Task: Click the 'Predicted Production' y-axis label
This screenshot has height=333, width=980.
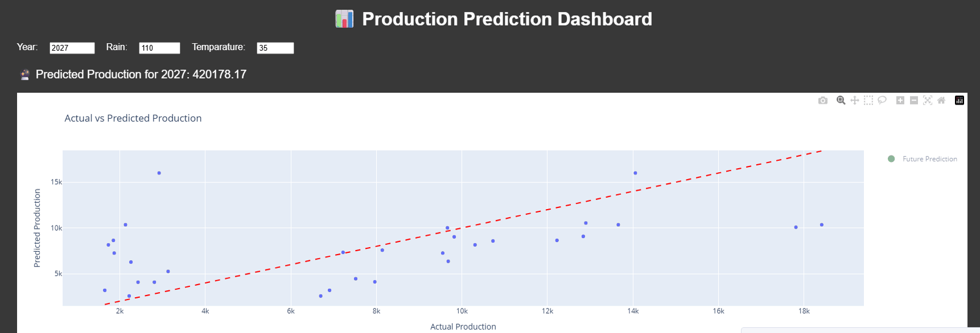Action: 37,228
